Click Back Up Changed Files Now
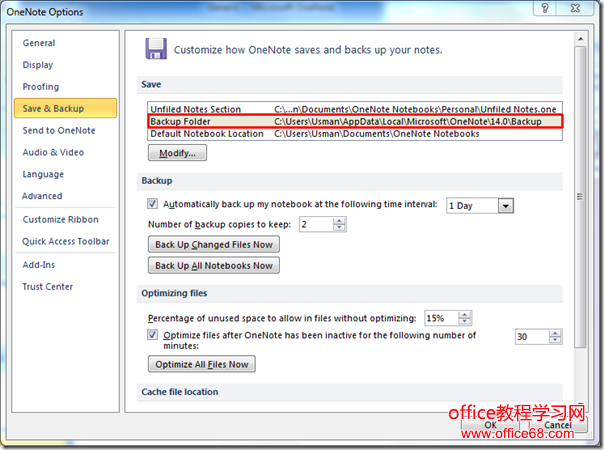This screenshot has width=604, height=450. 214,245
